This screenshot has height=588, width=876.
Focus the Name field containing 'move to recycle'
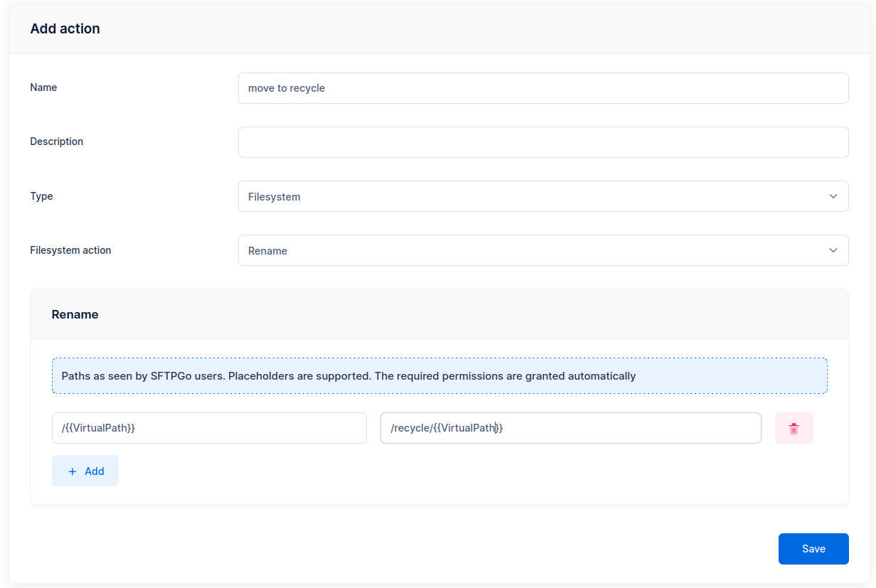pyautogui.click(x=543, y=88)
